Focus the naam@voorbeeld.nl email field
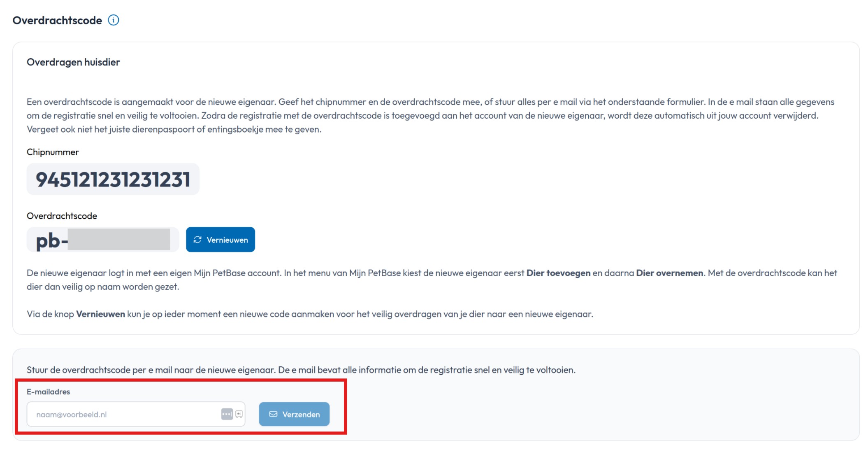This screenshot has width=868, height=450. click(x=123, y=415)
